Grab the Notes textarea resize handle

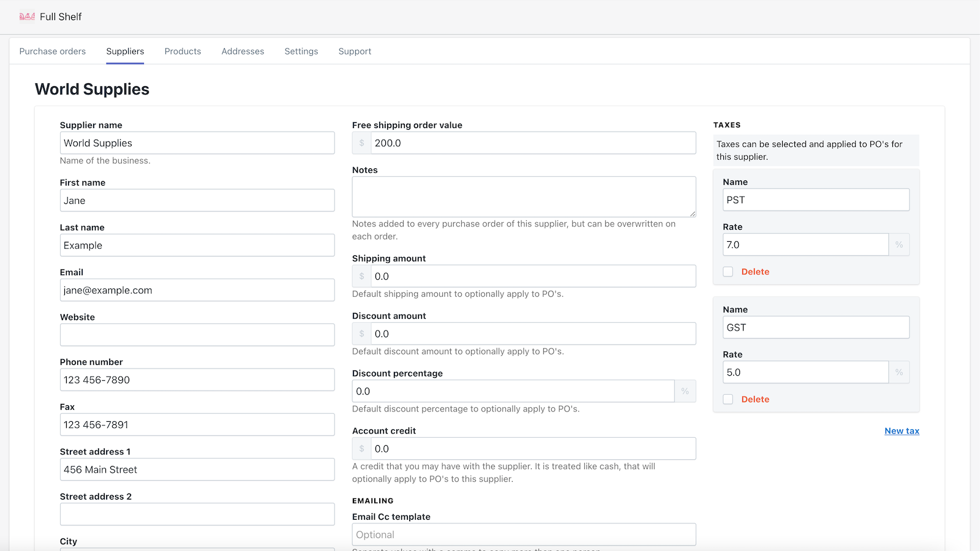pos(693,214)
